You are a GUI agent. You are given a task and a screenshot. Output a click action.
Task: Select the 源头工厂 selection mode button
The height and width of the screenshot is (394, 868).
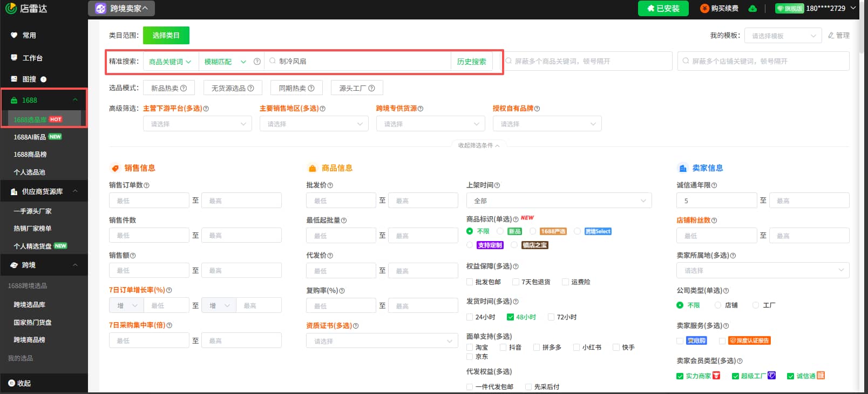pos(357,88)
